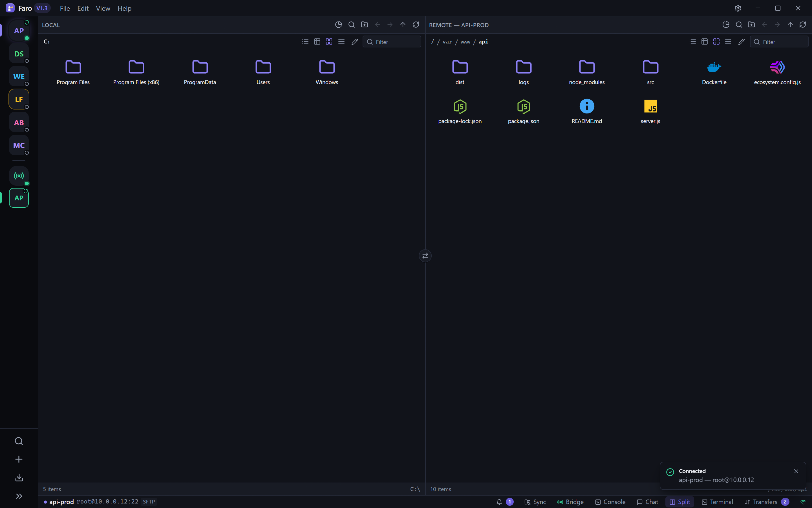Open the disk usage chart in Local pane
This screenshot has height=508, width=812.
pyautogui.click(x=339, y=25)
